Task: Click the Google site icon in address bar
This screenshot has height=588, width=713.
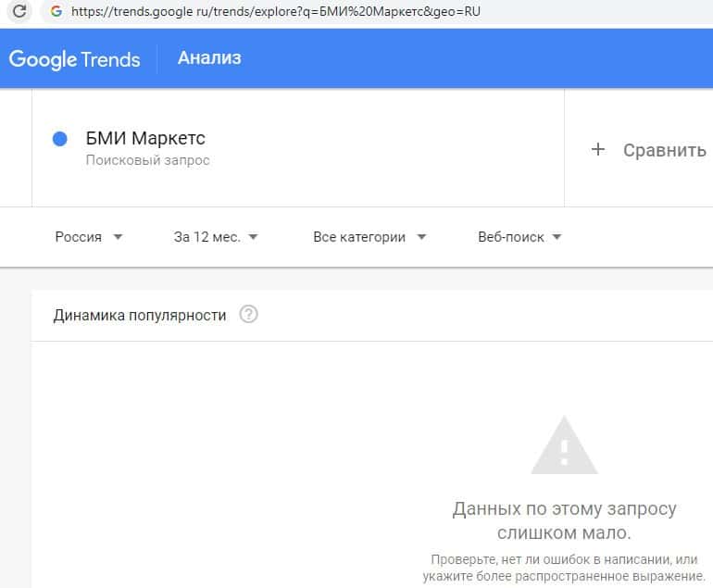Action: pyautogui.click(x=56, y=12)
